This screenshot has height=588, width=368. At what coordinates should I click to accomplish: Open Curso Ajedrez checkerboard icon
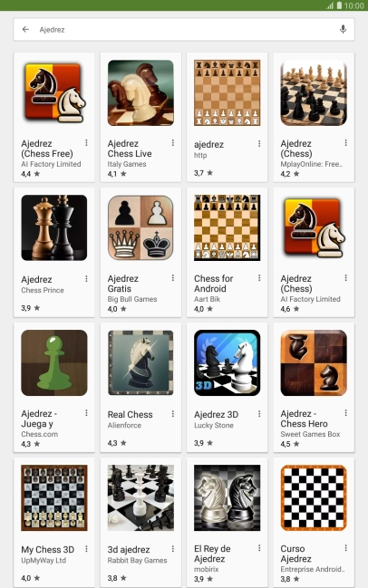click(x=314, y=497)
